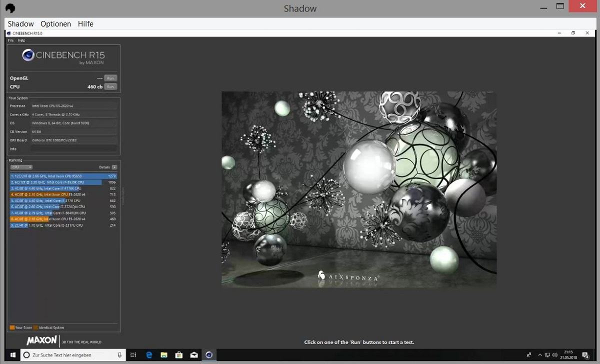Run the CPU benchmark
The height and width of the screenshot is (364, 600).
[110, 87]
